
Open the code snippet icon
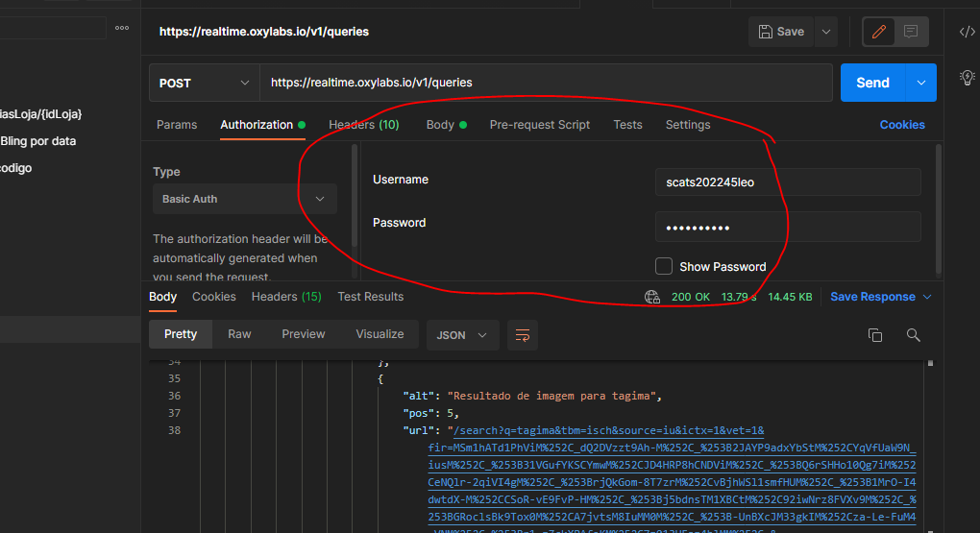coord(967,32)
